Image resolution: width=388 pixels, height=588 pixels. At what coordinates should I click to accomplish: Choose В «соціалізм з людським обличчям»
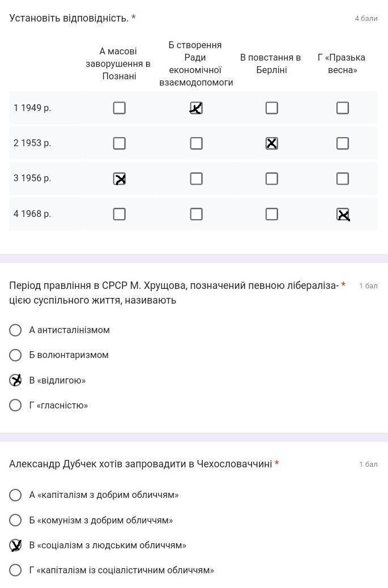click(x=16, y=545)
